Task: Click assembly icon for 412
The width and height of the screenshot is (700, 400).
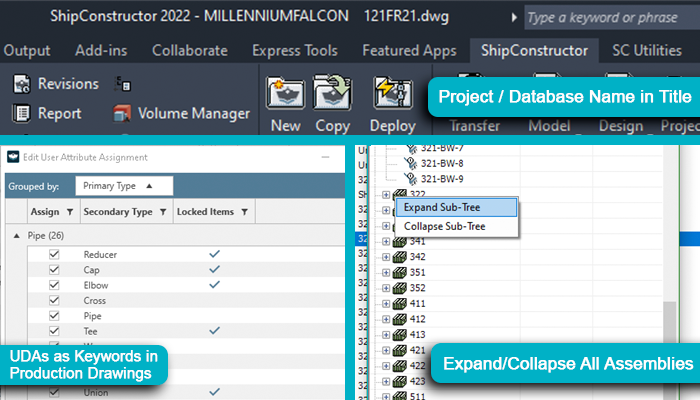Action: click(400, 319)
